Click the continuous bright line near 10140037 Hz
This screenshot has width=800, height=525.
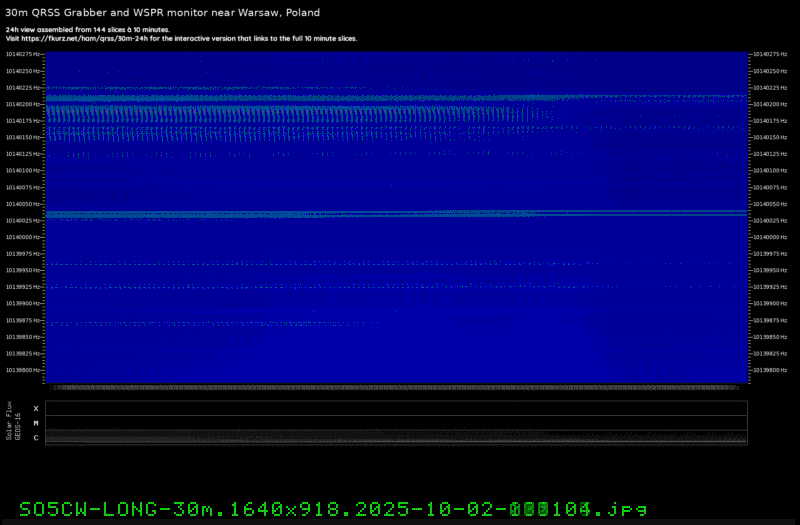397,213
